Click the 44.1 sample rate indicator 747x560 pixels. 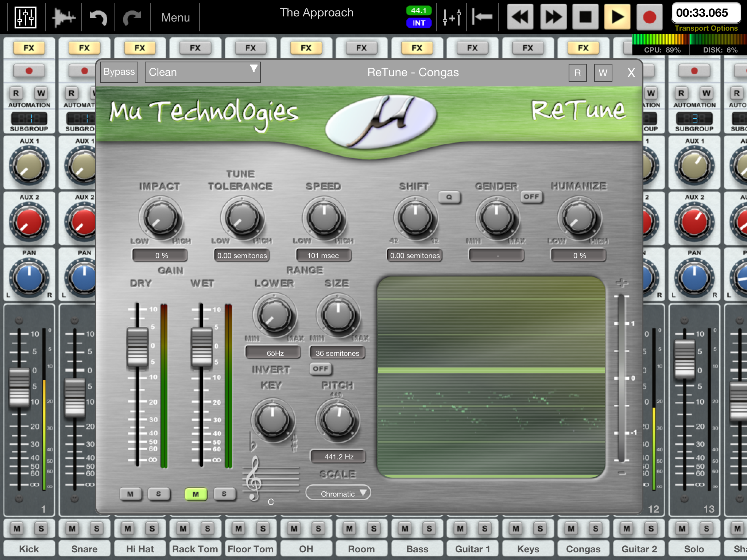[419, 11]
